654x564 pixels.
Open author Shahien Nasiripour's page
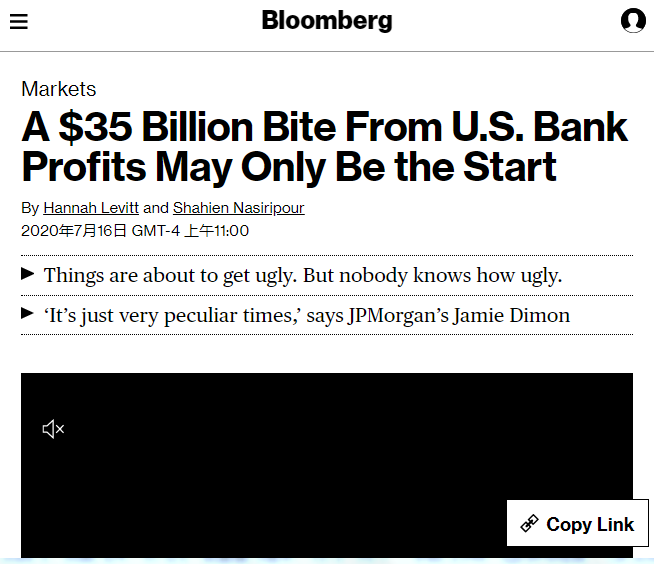[238, 208]
